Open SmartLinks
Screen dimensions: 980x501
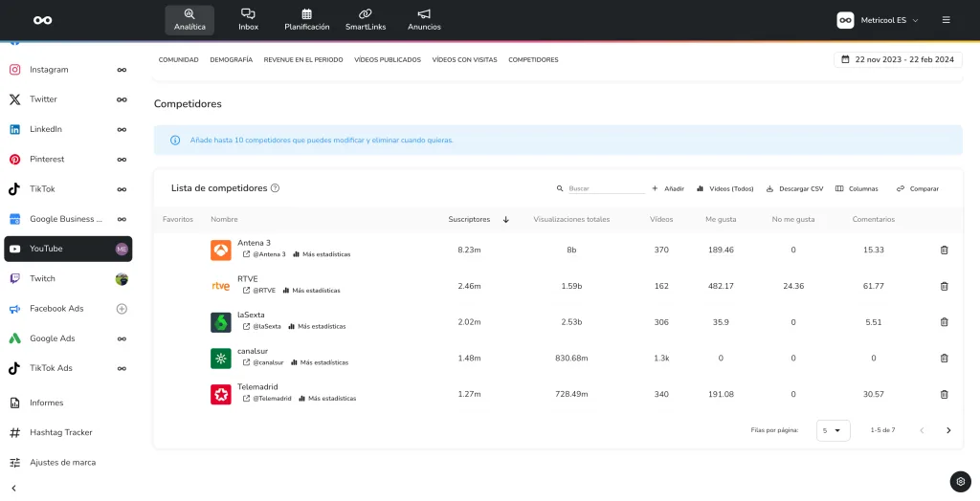[366, 20]
